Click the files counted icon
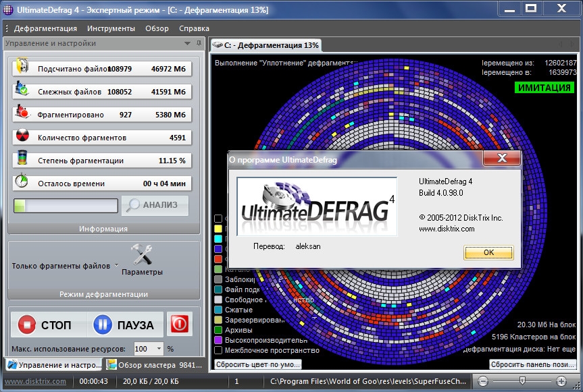This screenshot has height=392, width=583. click(22, 65)
